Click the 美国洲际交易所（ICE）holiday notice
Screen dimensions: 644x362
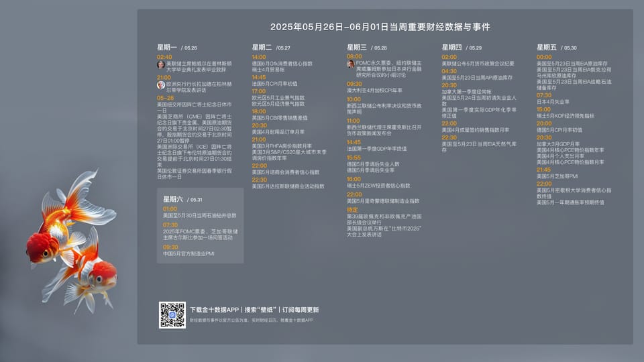pyautogui.click(x=195, y=156)
